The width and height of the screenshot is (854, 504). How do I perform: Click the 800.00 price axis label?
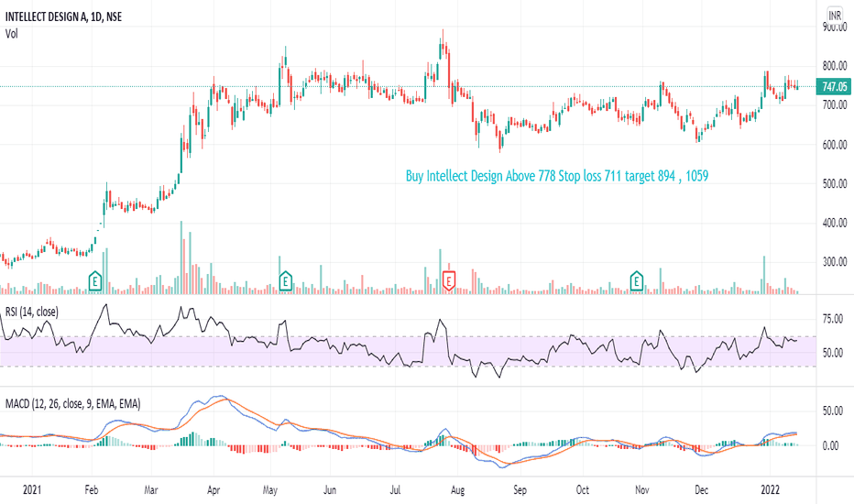point(835,67)
